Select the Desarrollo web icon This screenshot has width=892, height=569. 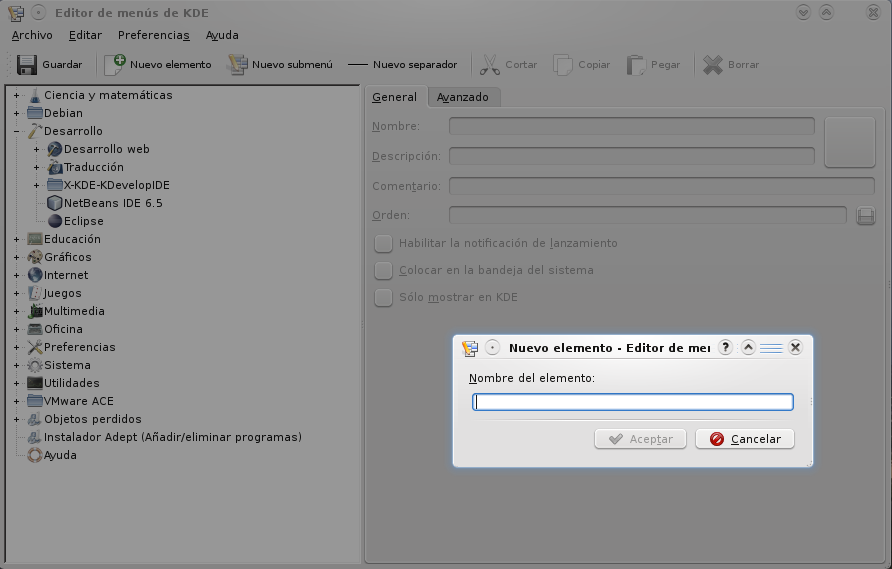coord(55,150)
